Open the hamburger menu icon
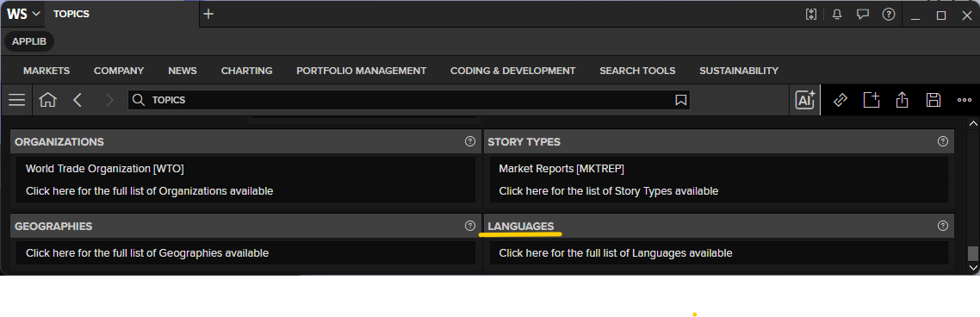 [x=17, y=99]
